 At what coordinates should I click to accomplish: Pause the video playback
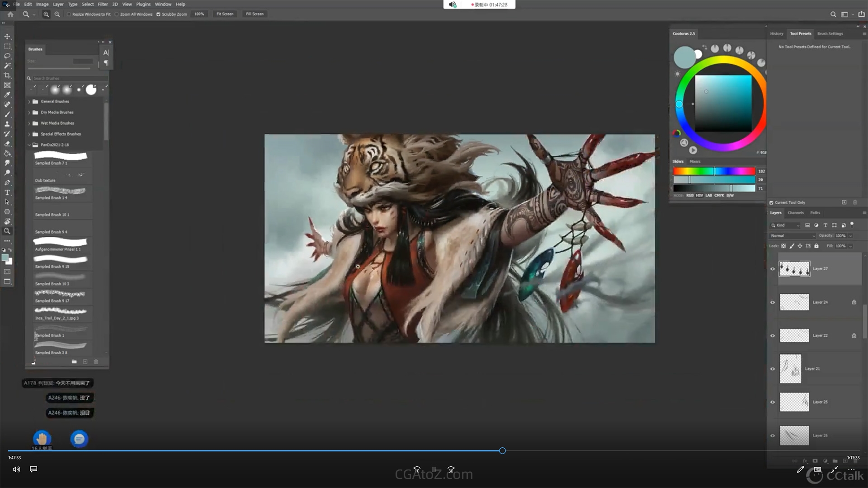[434, 469]
